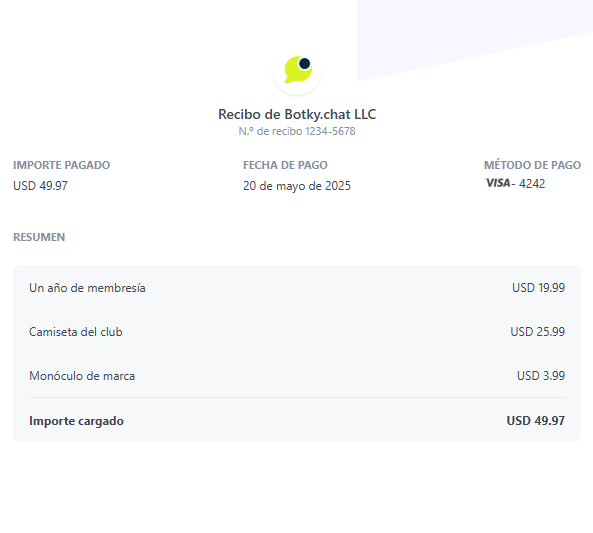
Task: Click the dark dot on the logo bubble
Action: coord(304,63)
